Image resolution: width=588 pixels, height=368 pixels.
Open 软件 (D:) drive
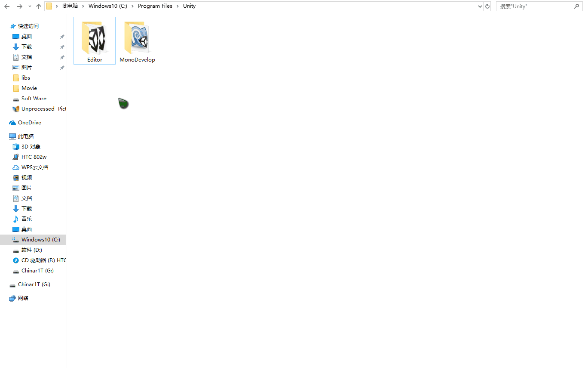click(x=32, y=250)
